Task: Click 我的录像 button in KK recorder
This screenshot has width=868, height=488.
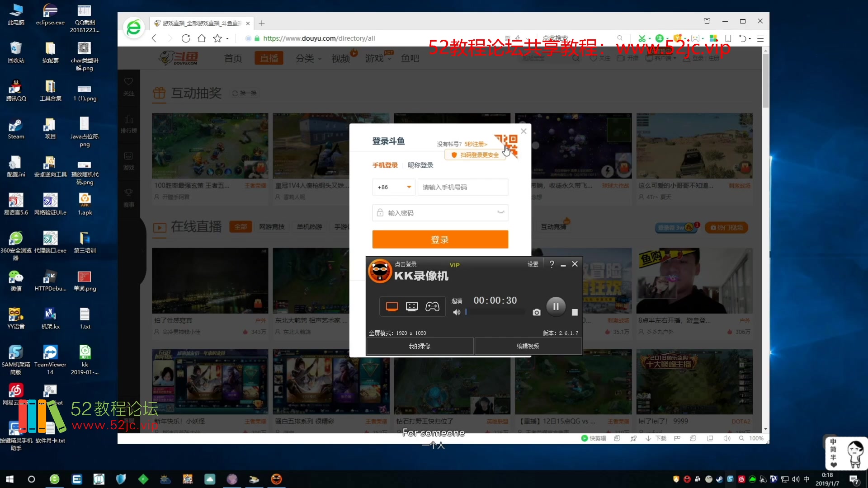Action: (x=419, y=346)
